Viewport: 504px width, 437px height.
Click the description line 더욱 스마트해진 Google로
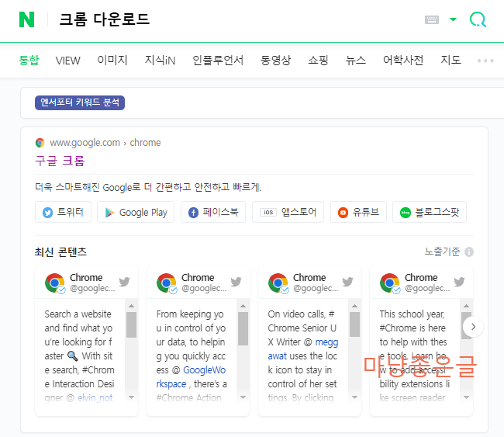pos(148,187)
